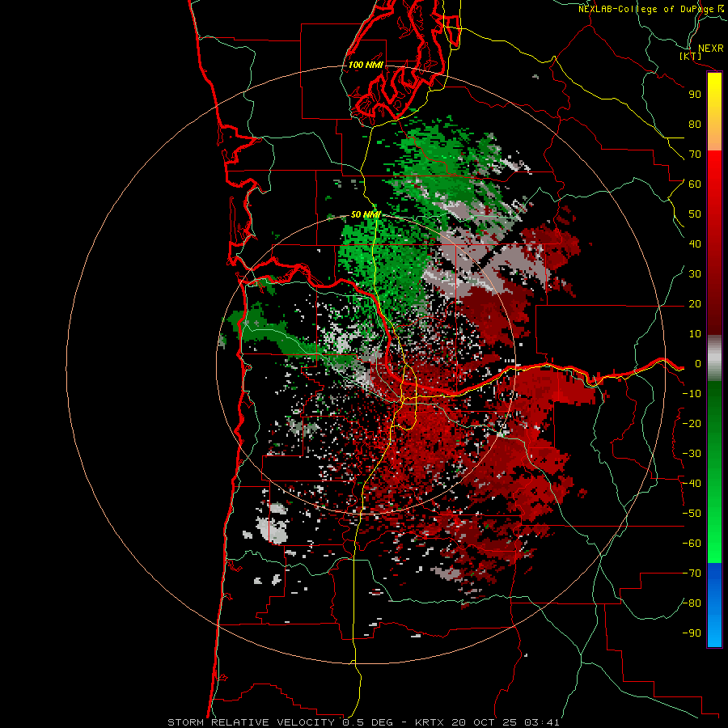Screen dimensions: 728x728
Task: Click the positive "20" scale label
Action: (695, 304)
